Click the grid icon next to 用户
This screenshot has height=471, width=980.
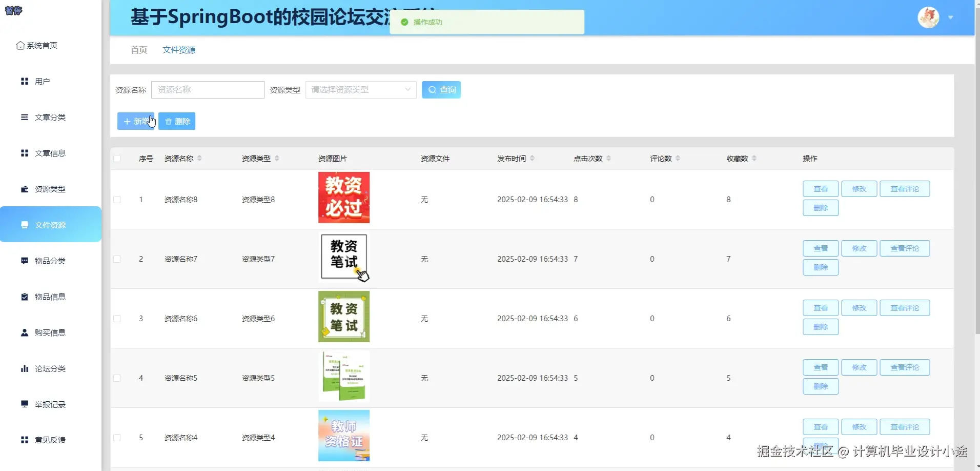point(25,81)
